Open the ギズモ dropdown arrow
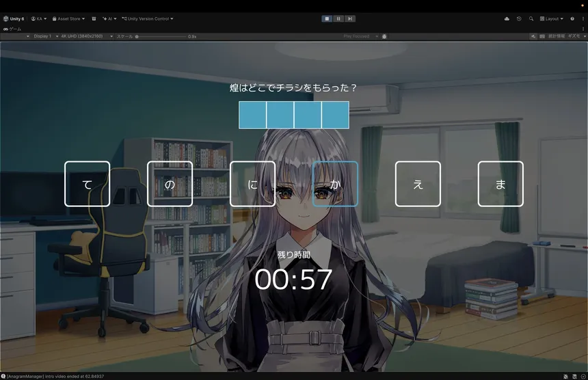 click(585, 36)
